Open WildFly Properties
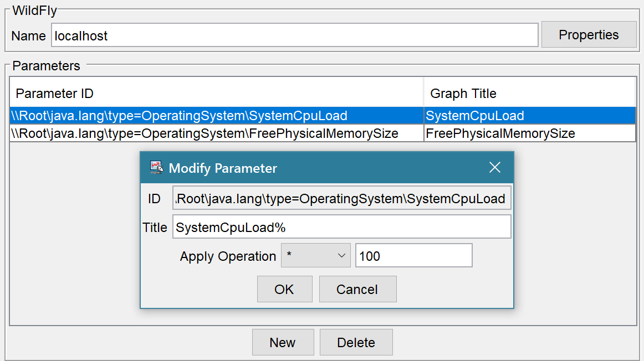 click(589, 35)
